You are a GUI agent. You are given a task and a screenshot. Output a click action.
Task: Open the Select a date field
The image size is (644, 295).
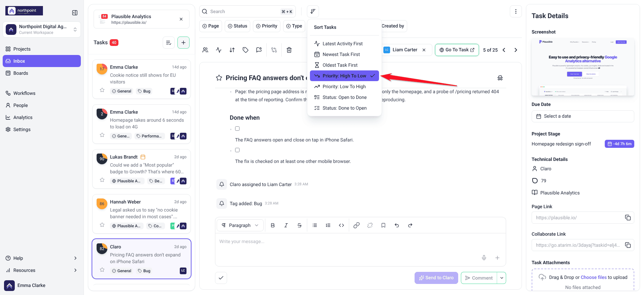pos(583,116)
